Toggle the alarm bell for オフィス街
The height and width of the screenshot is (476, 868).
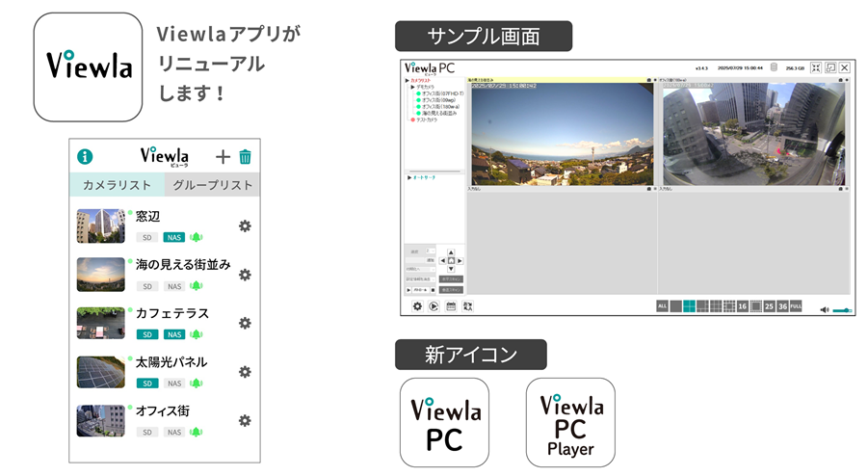coord(197,432)
